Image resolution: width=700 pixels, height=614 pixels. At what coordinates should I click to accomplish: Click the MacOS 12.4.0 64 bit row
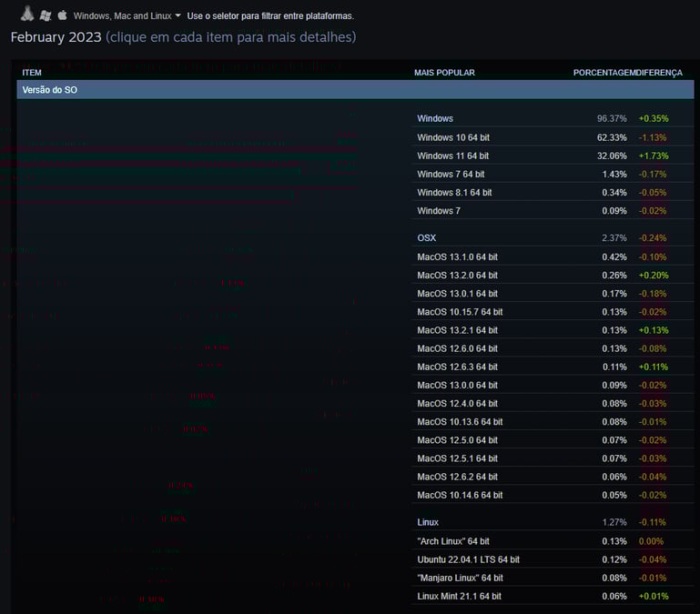(553, 403)
